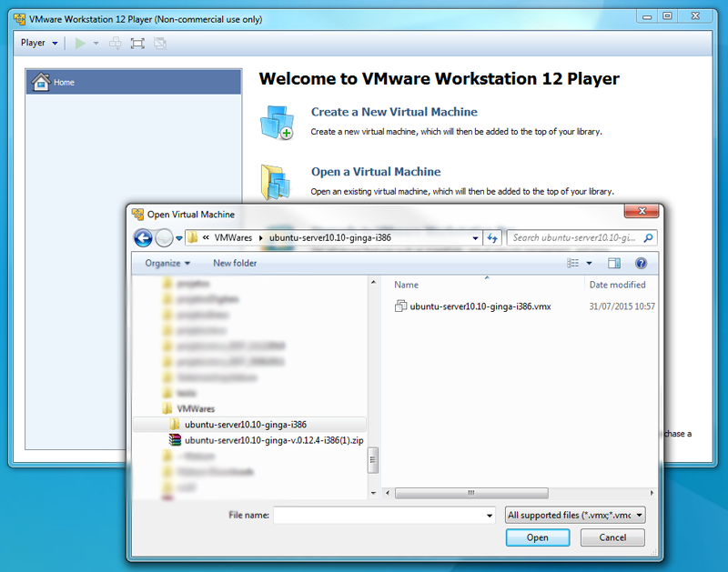
Task: Click the vmx file icon
Action: click(x=400, y=306)
